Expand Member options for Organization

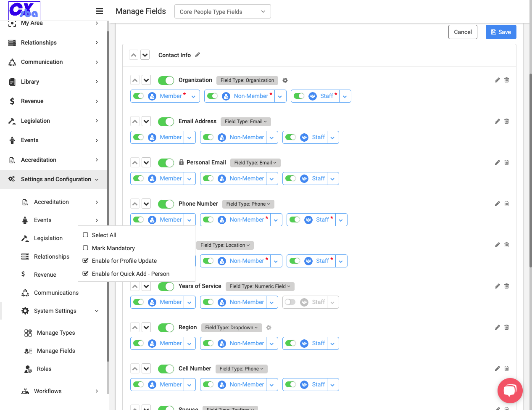tap(193, 96)
